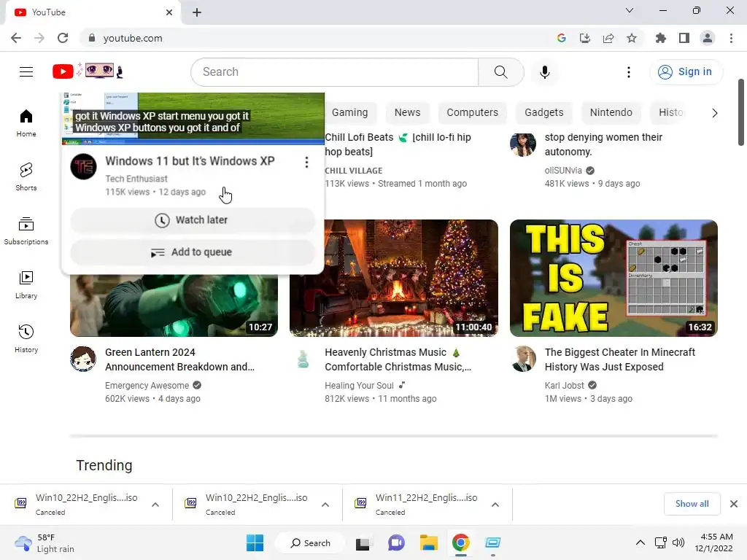Open Shorts in the sidebar
The image size is (747, 560).
click(x=26, y=177)
